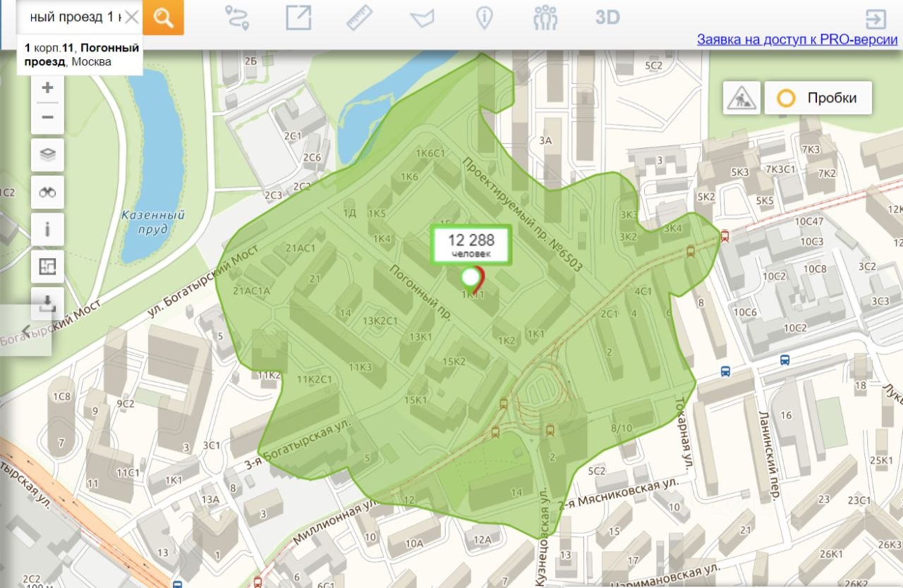Viewport: 903px width, 588px height.
Task: Open the floor plan icon in sidebar
Action: pyautogui.click(x=48, y=267)
